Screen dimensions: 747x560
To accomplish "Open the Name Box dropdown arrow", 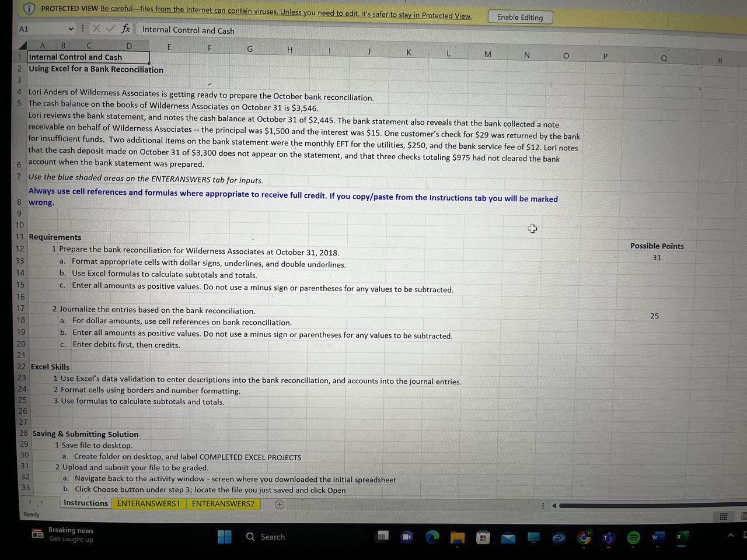I will (x=71, y=28).
